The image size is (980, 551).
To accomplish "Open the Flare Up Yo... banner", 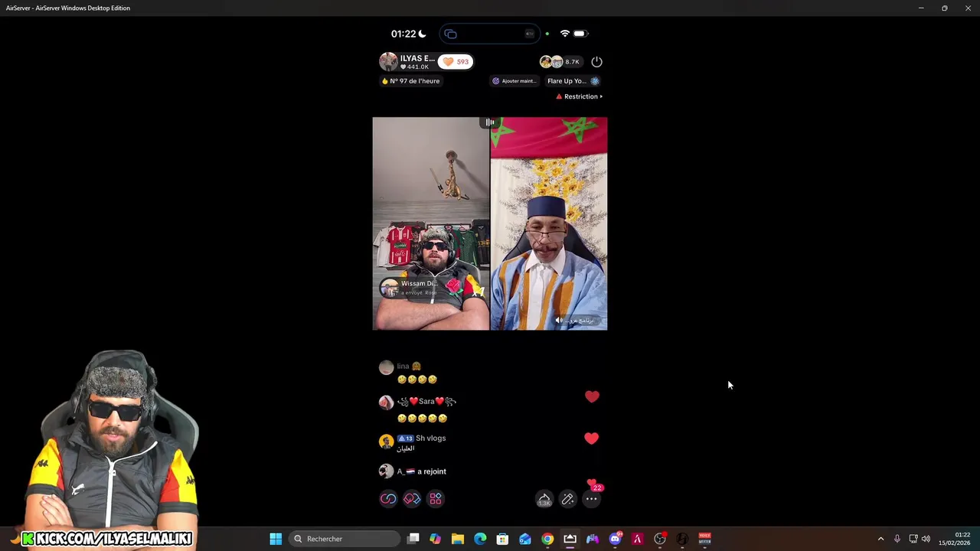I will pos(573,80).
